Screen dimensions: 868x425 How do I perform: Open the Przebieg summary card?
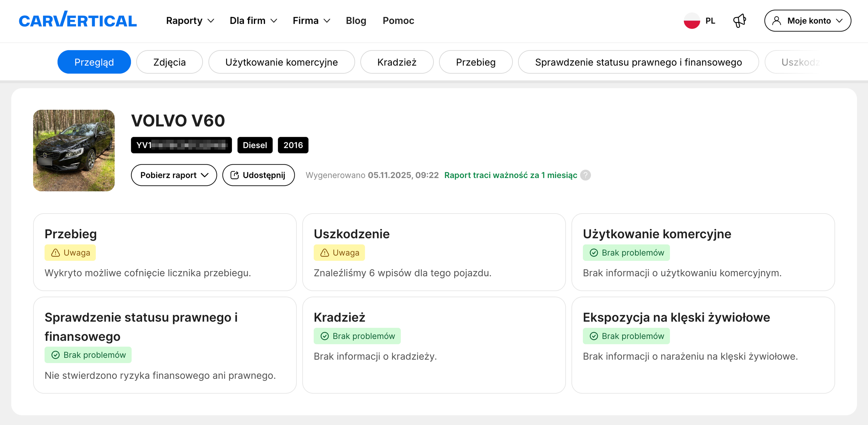[165, 252]
